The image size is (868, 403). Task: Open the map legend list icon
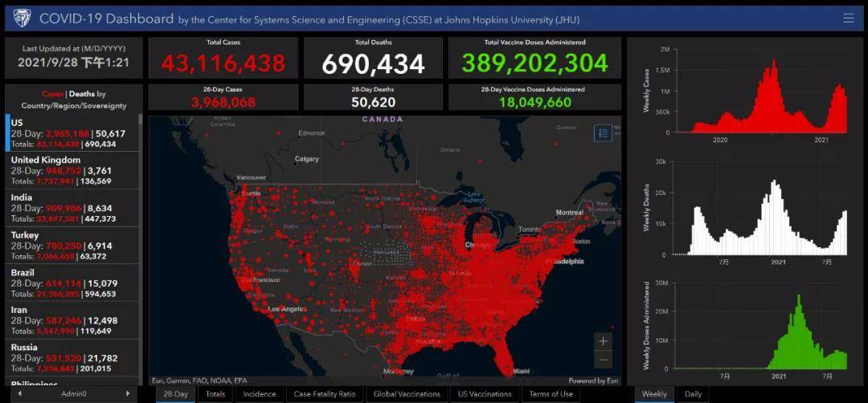(x=603, y=132)
